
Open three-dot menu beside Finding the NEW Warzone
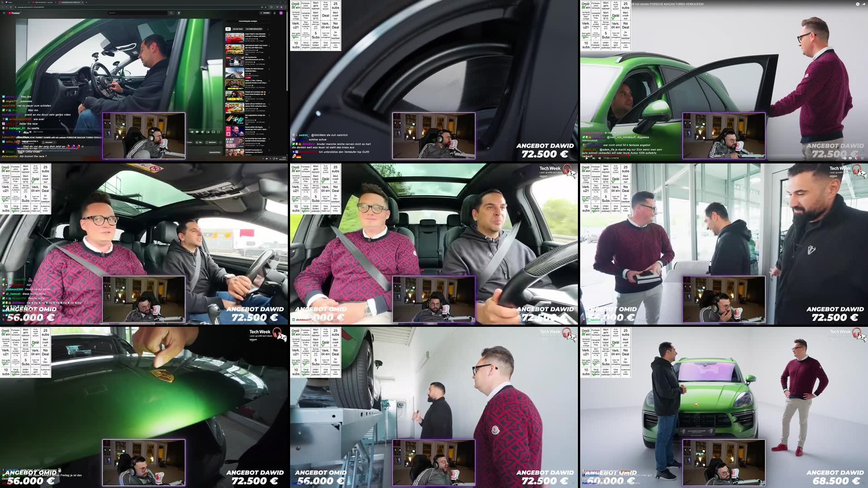coord(269,69)
